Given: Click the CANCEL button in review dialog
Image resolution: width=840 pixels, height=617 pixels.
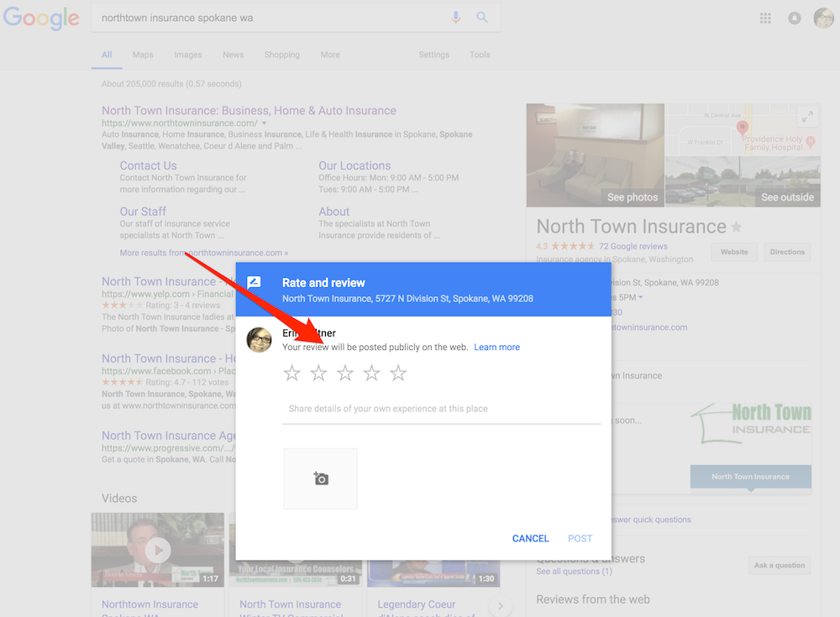Looking at the screenshot, I should click(530, 538).
